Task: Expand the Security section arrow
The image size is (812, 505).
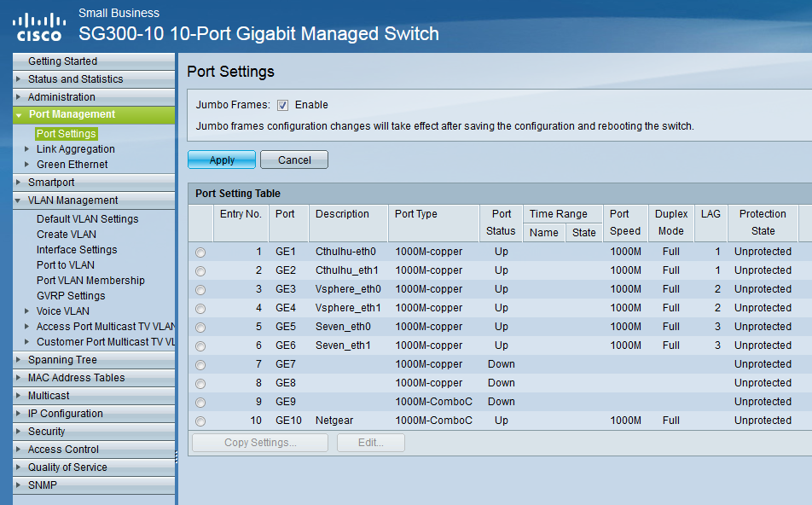Action: 19,432
